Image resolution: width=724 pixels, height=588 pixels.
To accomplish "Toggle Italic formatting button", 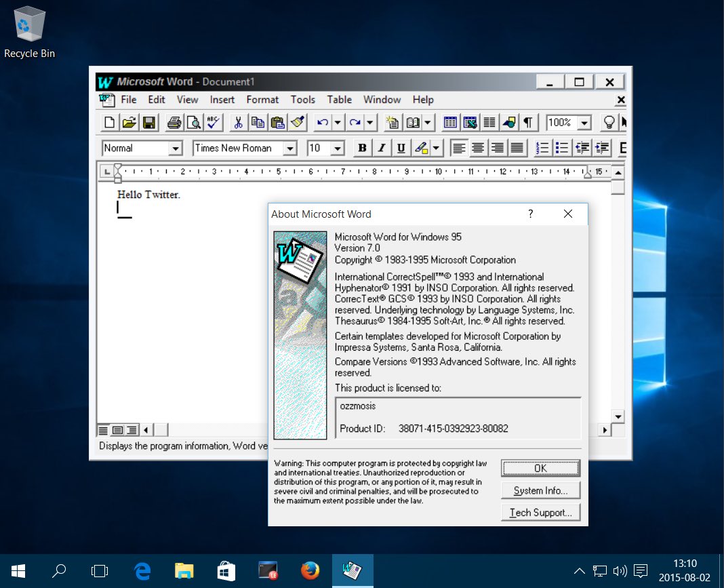I will (382, 148).
